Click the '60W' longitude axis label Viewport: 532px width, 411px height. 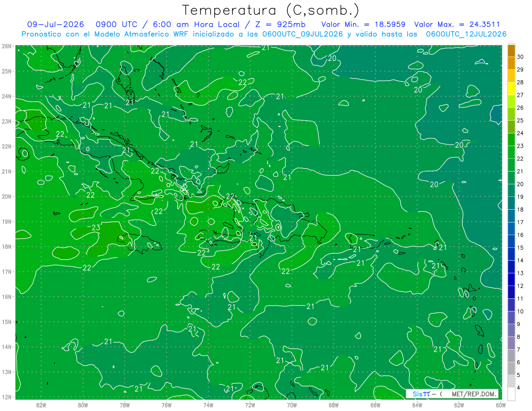coord(501,404)
